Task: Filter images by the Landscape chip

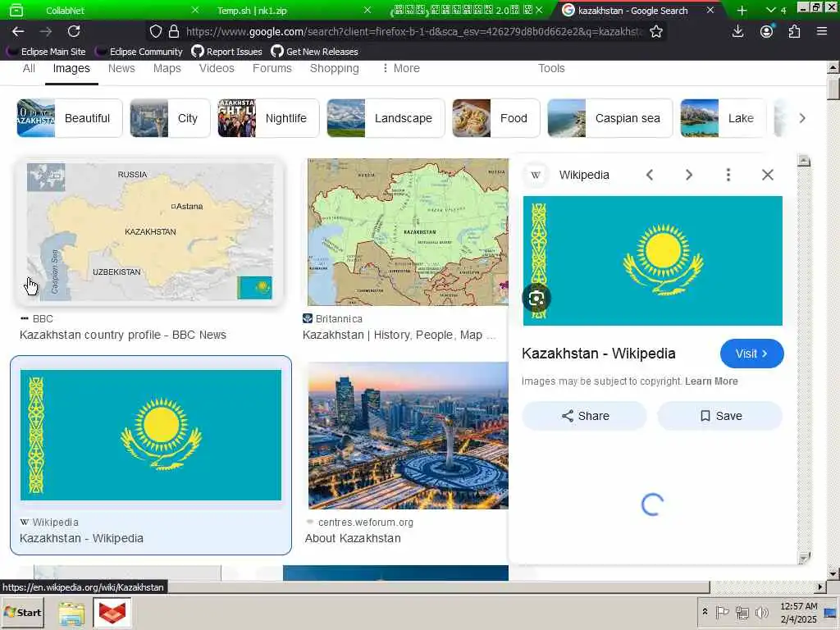Action: tap(386, 118)
